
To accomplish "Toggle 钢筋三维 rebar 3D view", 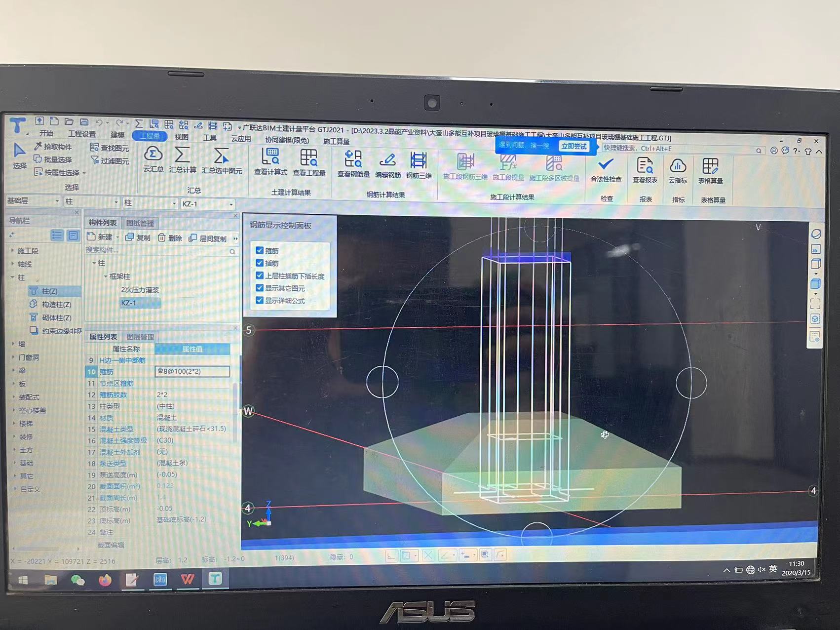I will pyautogui.click(x=419, y=165).
